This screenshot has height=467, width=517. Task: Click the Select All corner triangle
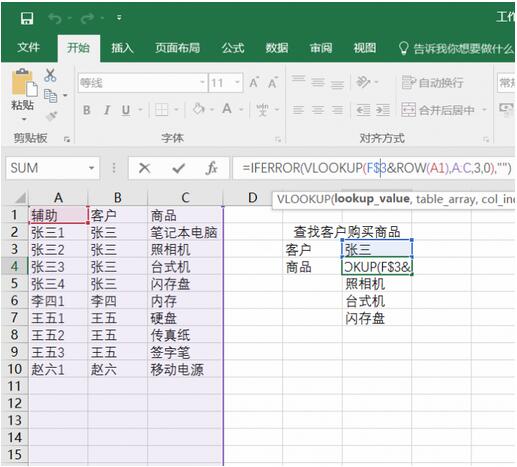click(20, 198)
